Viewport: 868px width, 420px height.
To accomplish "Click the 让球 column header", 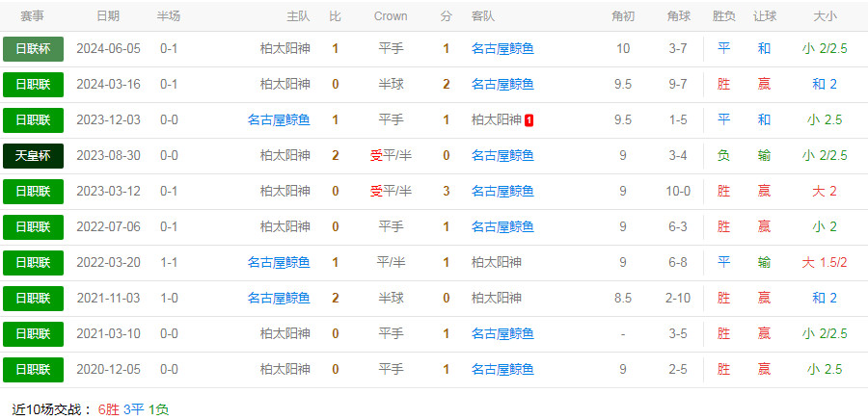I will point(764,16).
